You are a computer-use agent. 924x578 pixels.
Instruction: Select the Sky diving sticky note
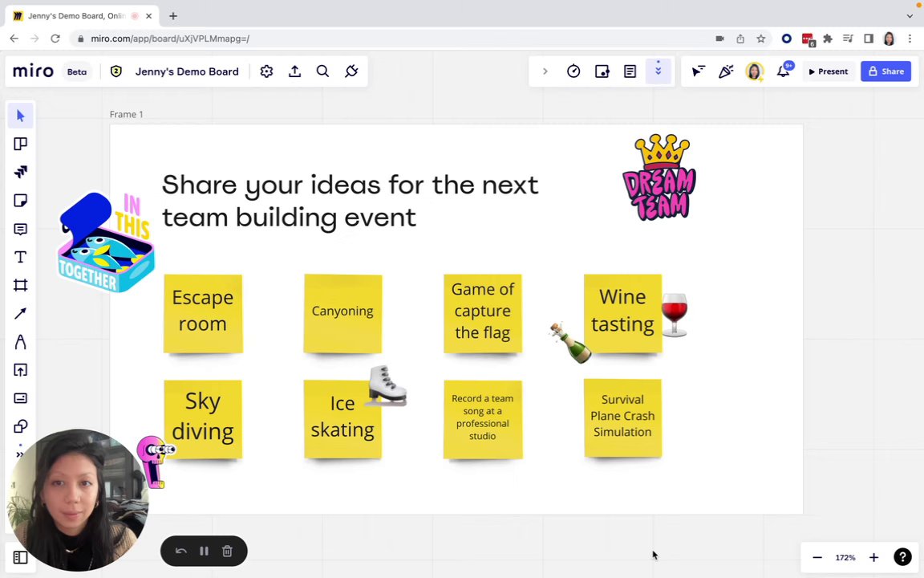203,419
